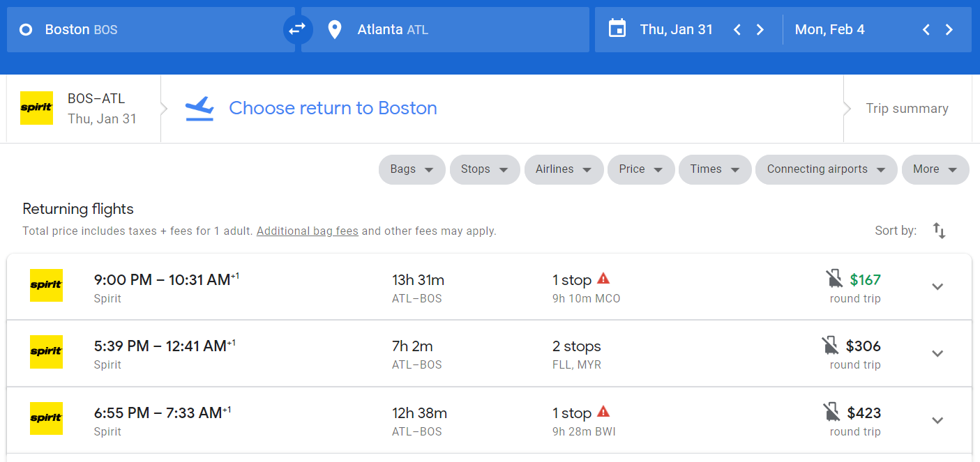The image size is (980, 462).
Task: Click no-carry-on bag icon beside $306
Action: click(830, 346)
